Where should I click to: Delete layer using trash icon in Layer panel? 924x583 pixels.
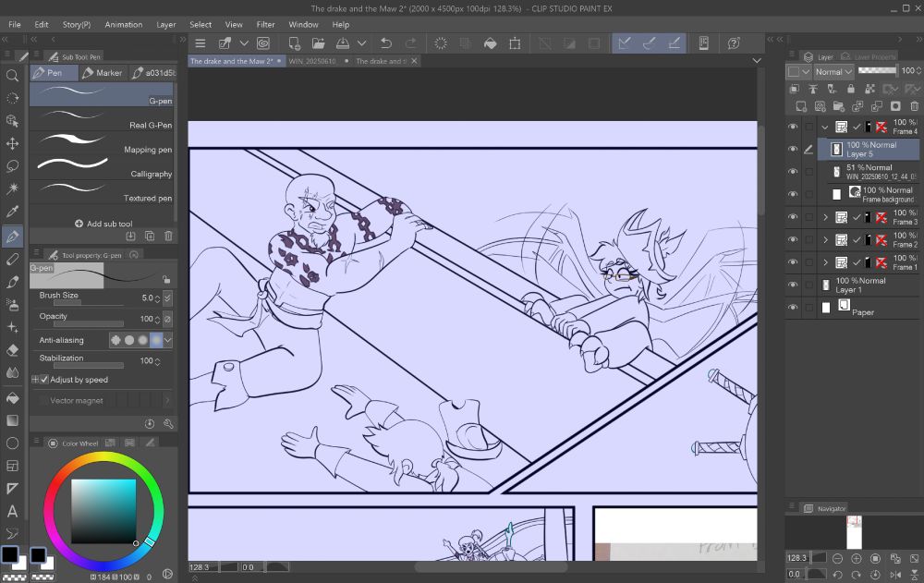[915, 106]
